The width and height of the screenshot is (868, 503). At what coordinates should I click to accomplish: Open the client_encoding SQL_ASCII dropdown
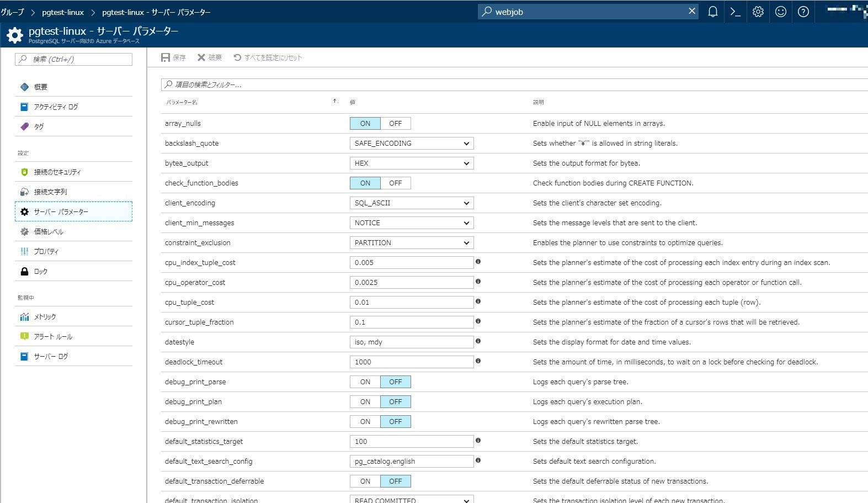[x=412, y=203]
